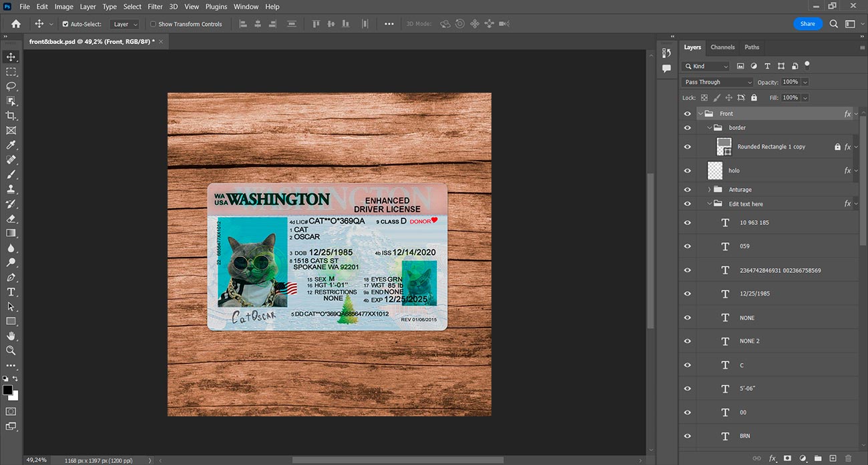
Task: Open search with the magnifier icon
Action: 834,23
